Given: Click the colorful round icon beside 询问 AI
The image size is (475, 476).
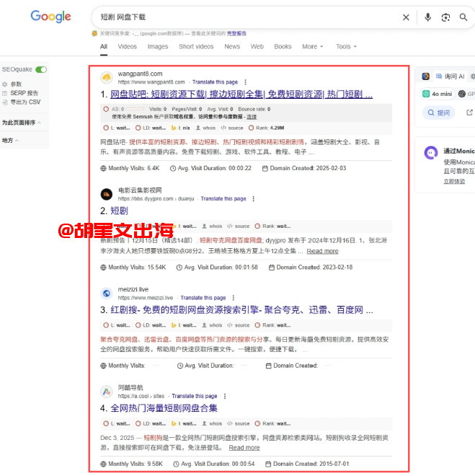Looking at the screenshot, I should click(x=426, y=76).
